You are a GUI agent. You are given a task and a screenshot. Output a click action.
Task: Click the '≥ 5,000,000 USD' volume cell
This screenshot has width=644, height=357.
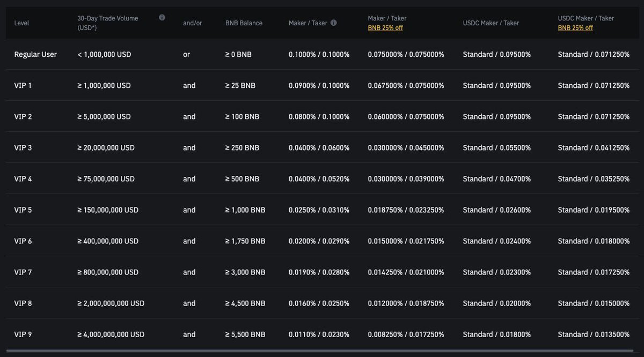click(104, 116)
